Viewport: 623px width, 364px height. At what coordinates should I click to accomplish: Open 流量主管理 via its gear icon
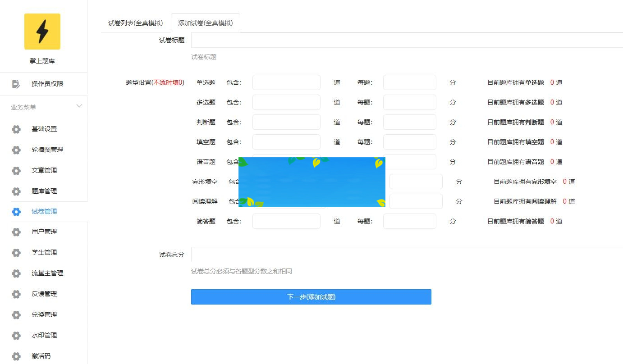(16, 273)
